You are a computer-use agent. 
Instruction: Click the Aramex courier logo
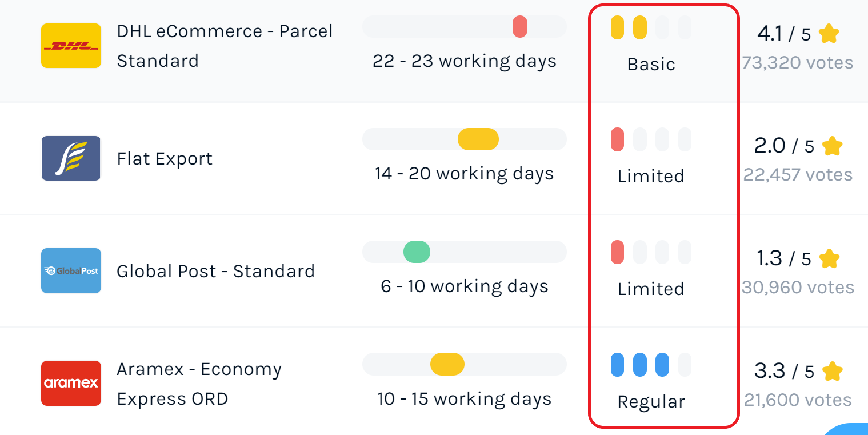71,383
